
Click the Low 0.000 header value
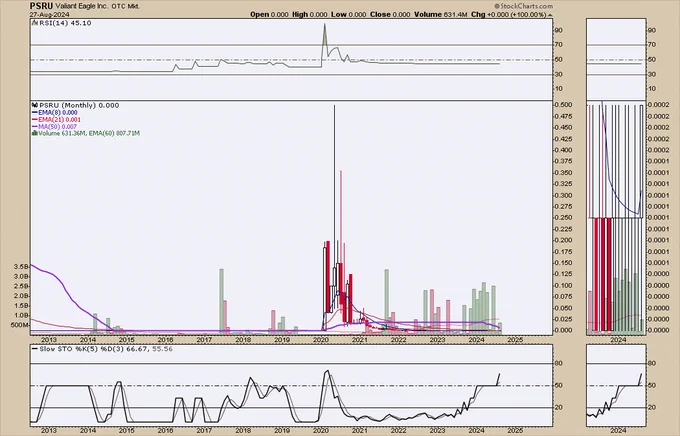(x=348, y=14)
